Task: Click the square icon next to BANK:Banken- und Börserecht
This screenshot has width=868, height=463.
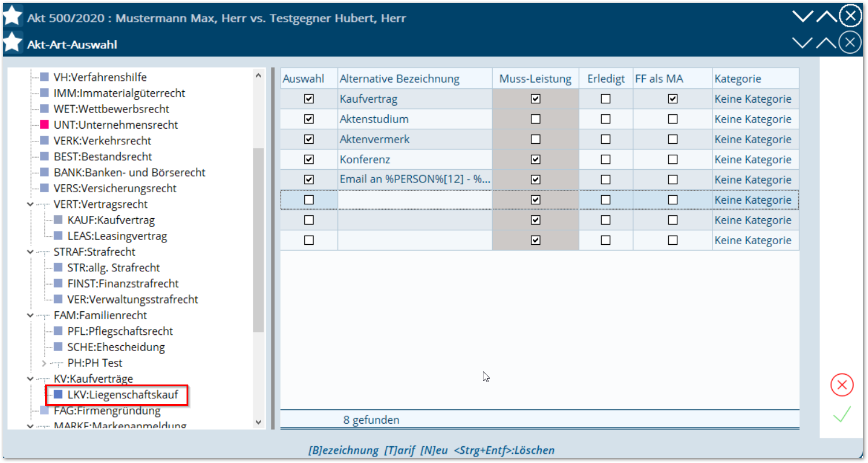Action: 44,172
